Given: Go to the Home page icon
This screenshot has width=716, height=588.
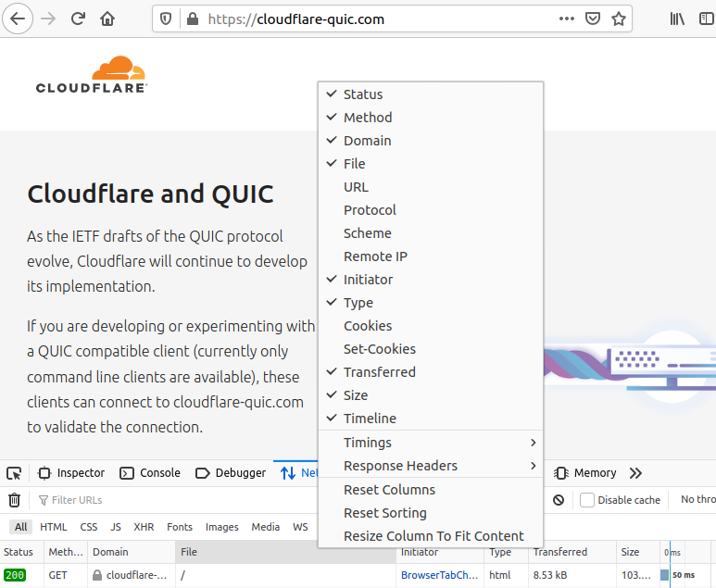Looking at the screenshot, I should [x=107, y=19].
